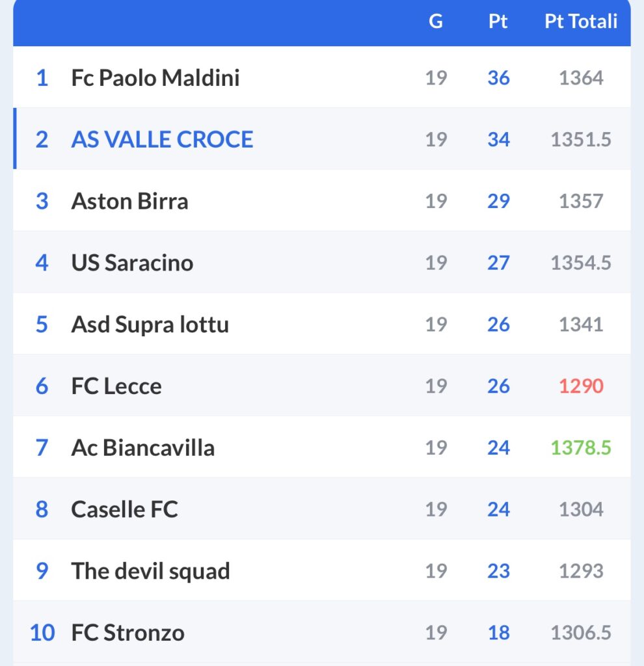Screen dimensions: 644x666
Task: Click the 1351.5 total for AS VALLE CROCE
Action: click(581, 139)
